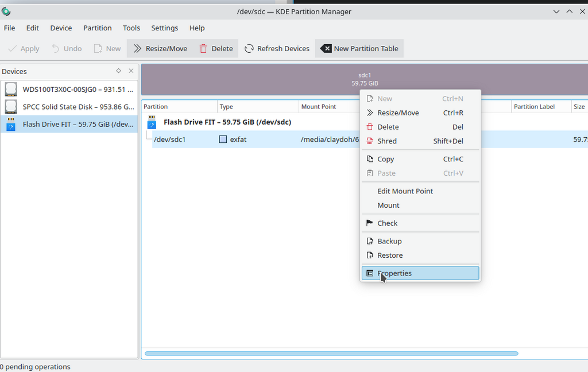Click the sdc1 partition graph bar
This screenshot has height=372, width=588.
(247, 79)
